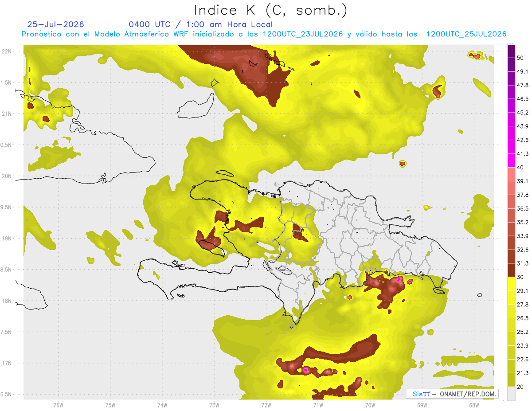The image size is (532, 411).
Task: Click the '74W' longitude label
Action: [162, 405]
